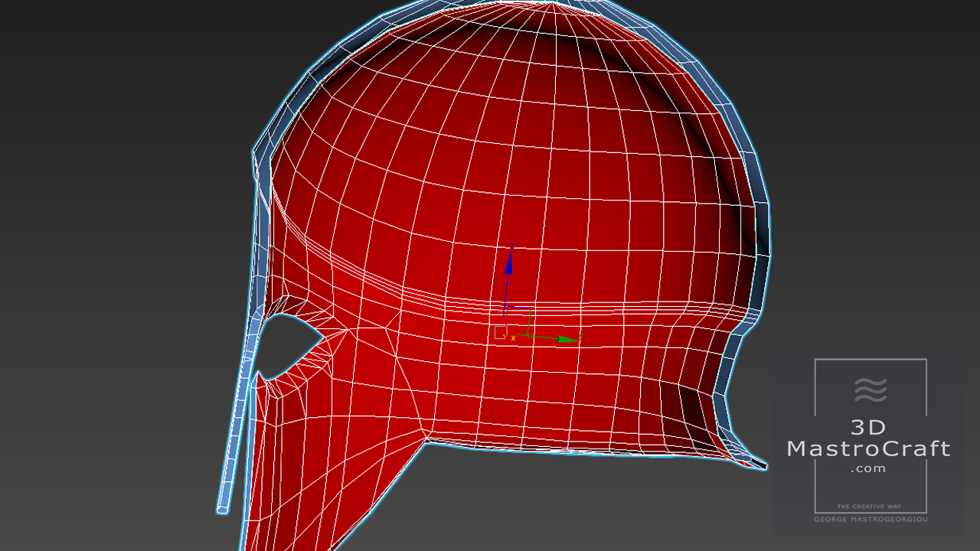Click the green Y-axis arrow of the gizmo
This screenshot has width=980, height=551.
pos(565,338)
